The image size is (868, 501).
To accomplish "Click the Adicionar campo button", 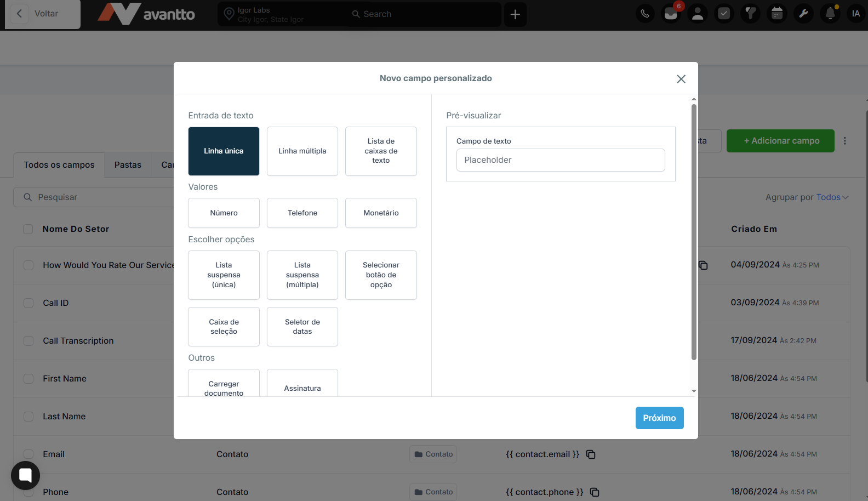I will [x=780, y=141].
